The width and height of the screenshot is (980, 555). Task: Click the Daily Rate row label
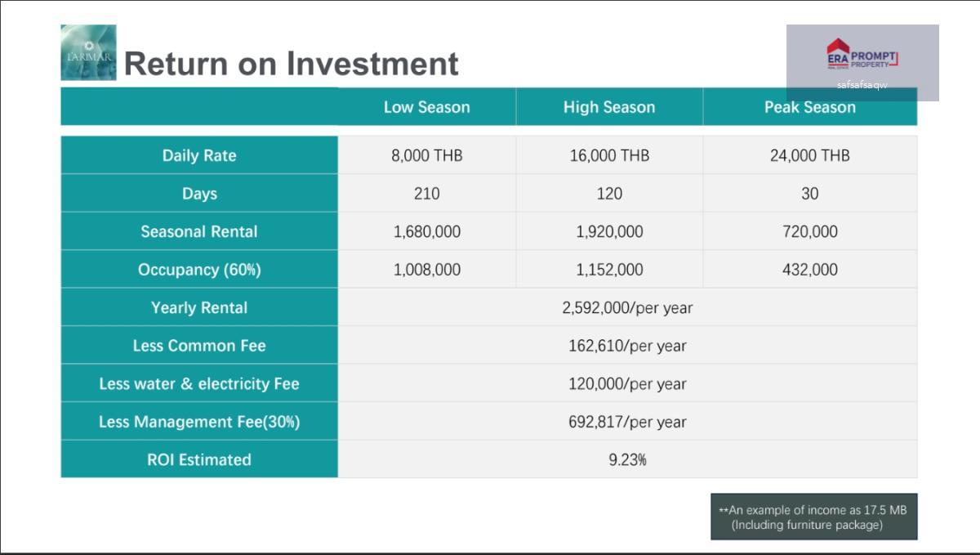(199, 155)
